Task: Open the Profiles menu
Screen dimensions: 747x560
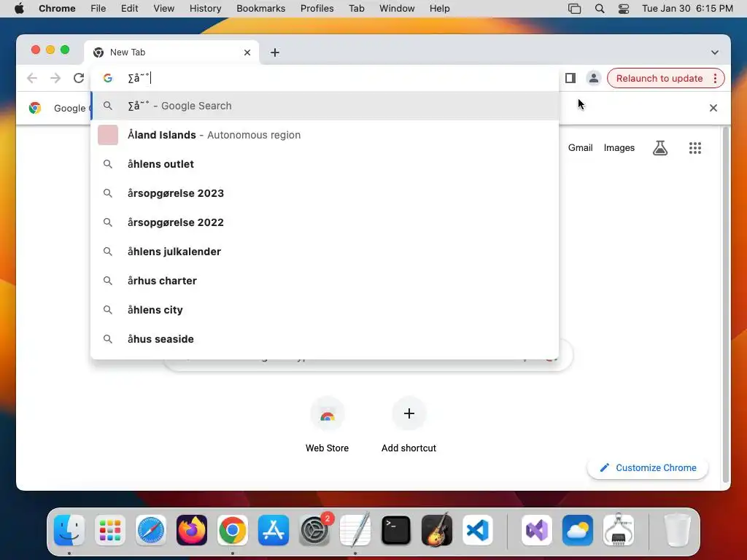Action: click(317, 9)
